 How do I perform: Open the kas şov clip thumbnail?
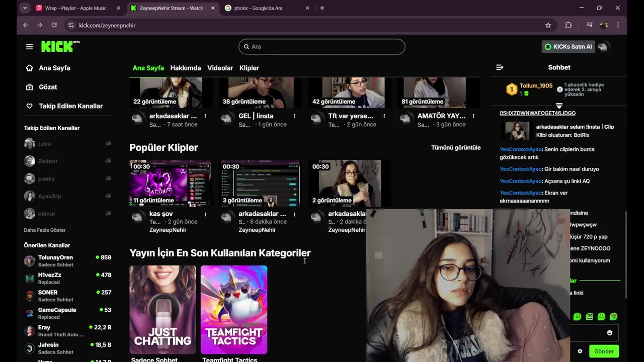pos(170,184)
